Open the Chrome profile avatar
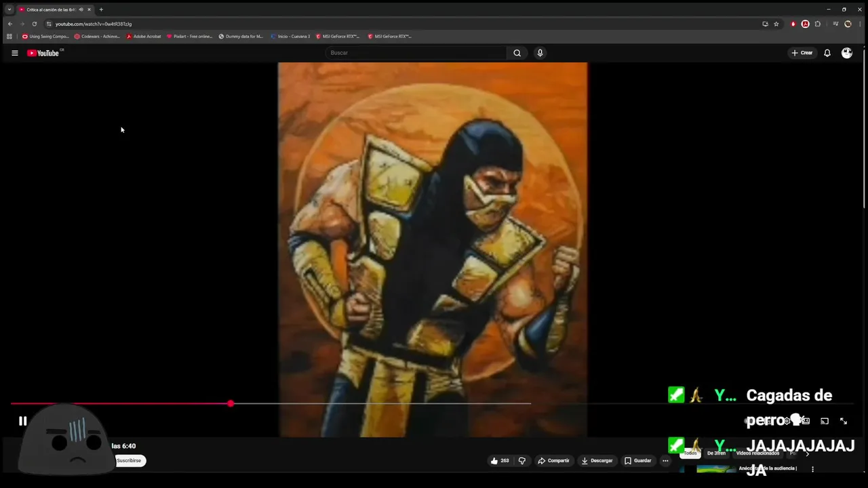The height and width of the screenshot is (488, 868). coord(848,24)
